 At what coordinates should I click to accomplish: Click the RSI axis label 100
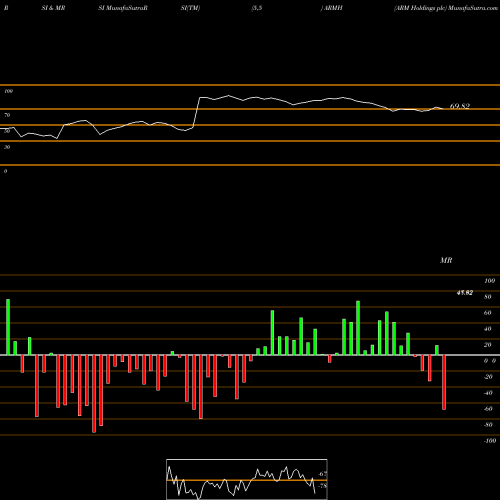pyautogui.click(x=8, y=91)
